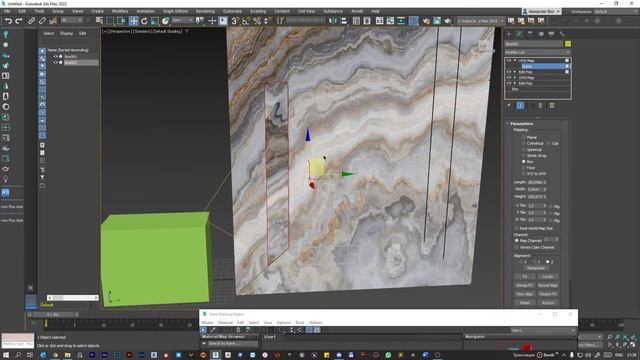The height and width of the screenshot is (360, 640).
Task: Select the Link tool in the toolbar
Action: pos(31,21)
